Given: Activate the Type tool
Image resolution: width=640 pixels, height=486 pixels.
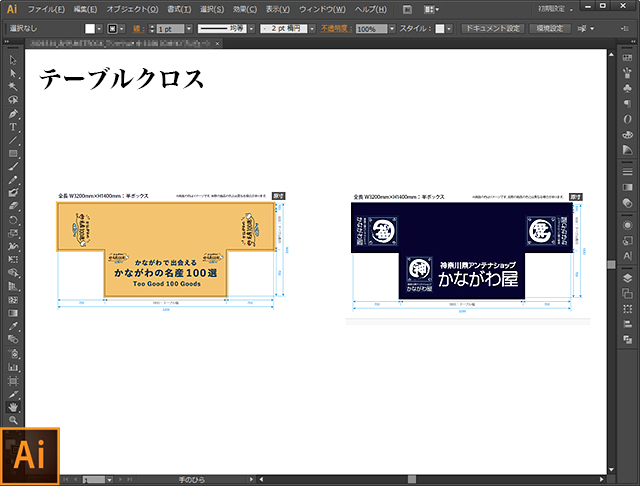Looking at the screenshot, I should (13, 127).
